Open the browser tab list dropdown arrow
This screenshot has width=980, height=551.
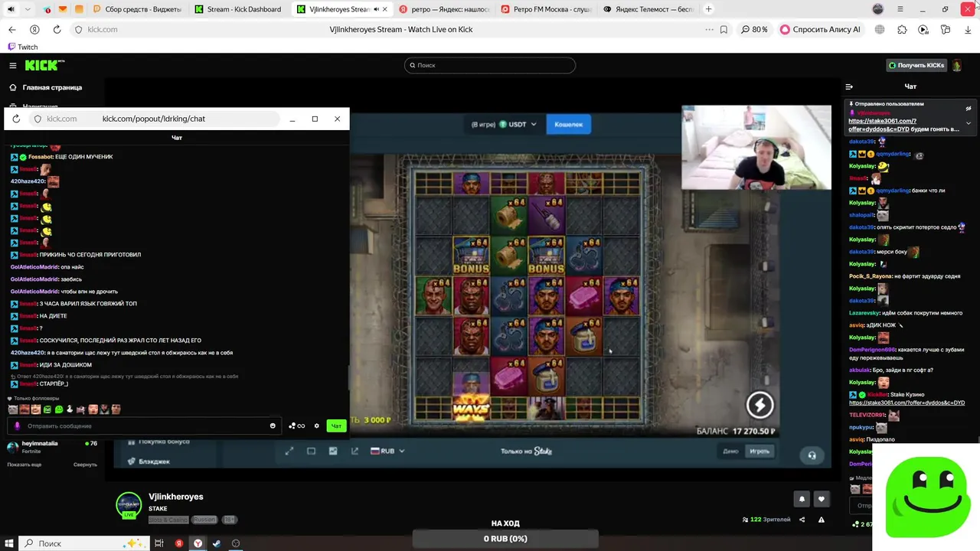click(x=28, y=9)
